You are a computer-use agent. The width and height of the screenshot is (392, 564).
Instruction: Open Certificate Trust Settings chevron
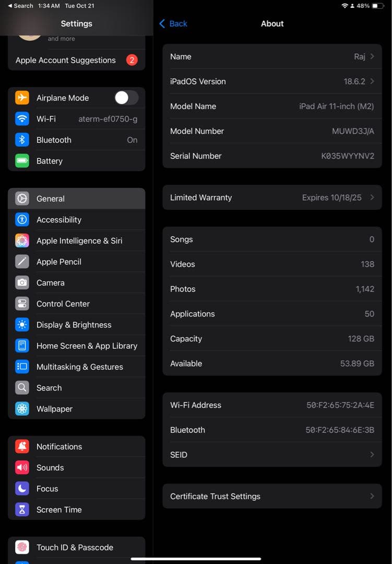(372, 496)
